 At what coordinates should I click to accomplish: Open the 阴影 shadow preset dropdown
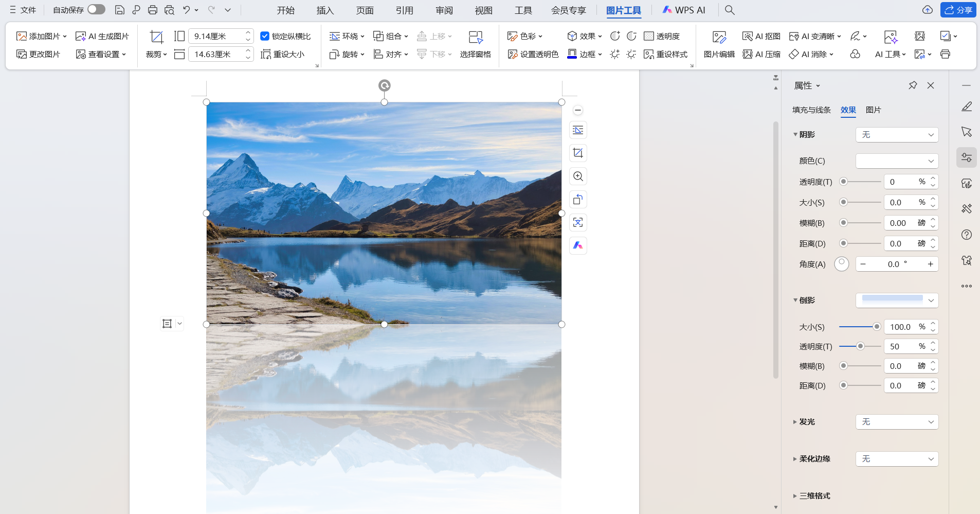(897, 135)
